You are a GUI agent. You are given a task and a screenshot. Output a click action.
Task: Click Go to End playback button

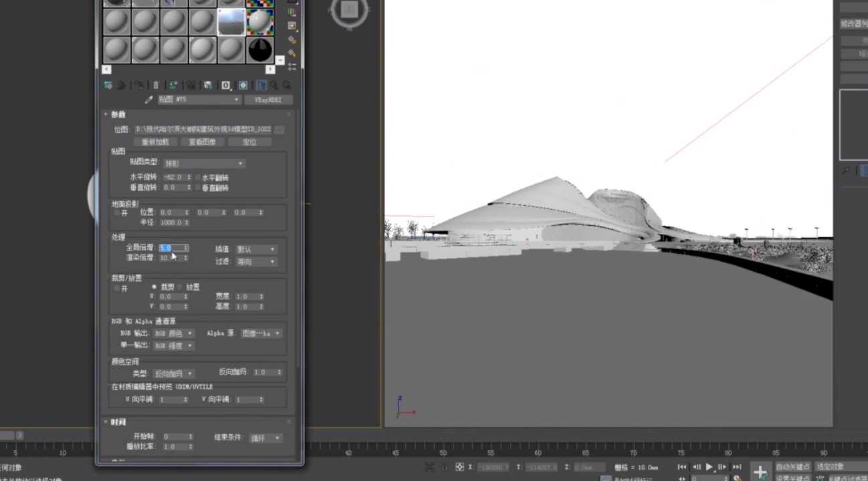[x=737, y=467]
